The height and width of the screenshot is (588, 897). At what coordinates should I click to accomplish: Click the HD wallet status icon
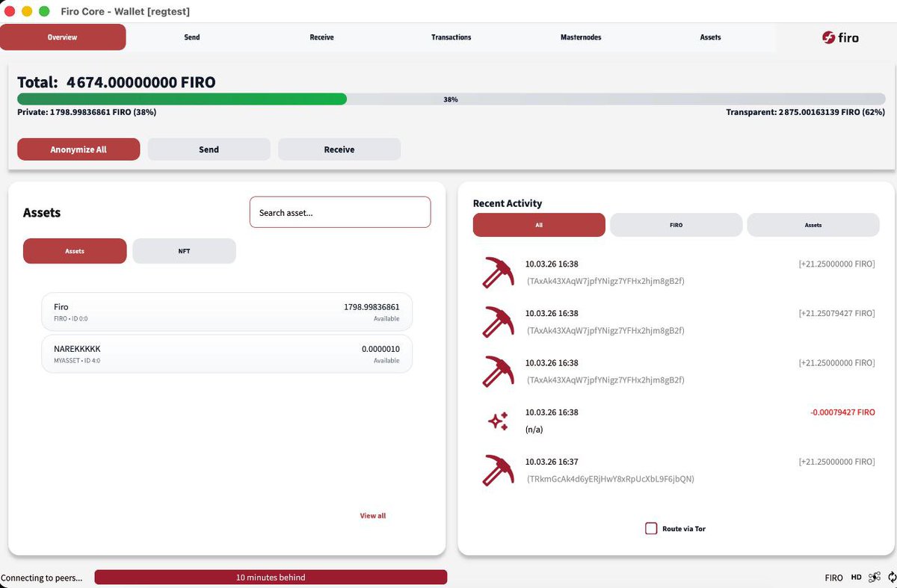point(856,578)
